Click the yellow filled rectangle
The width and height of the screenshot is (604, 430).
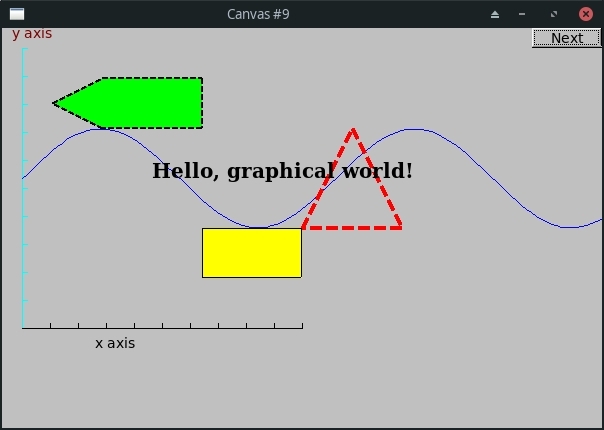point(252,253)
